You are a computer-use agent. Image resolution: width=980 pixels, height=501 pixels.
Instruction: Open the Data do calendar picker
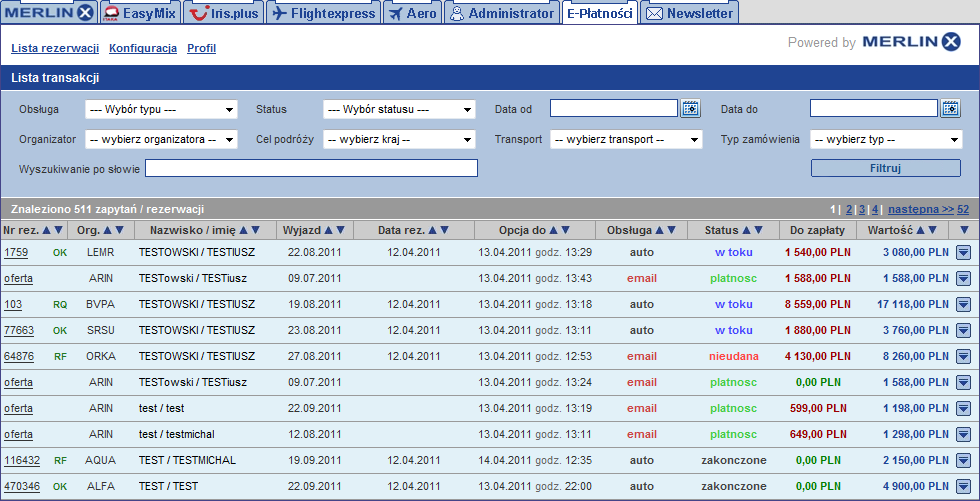950,109
